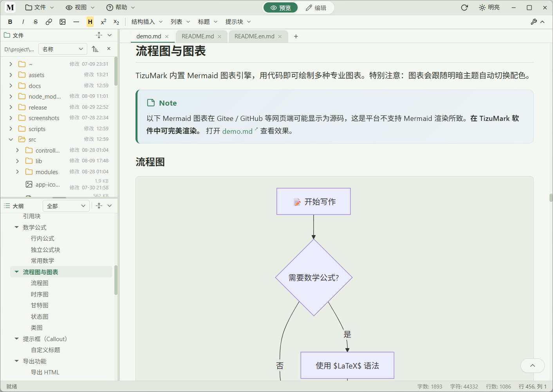This screenshot has width=553, height=392.
Task: Toggle the bright theme button
Action: click(489, 7)
